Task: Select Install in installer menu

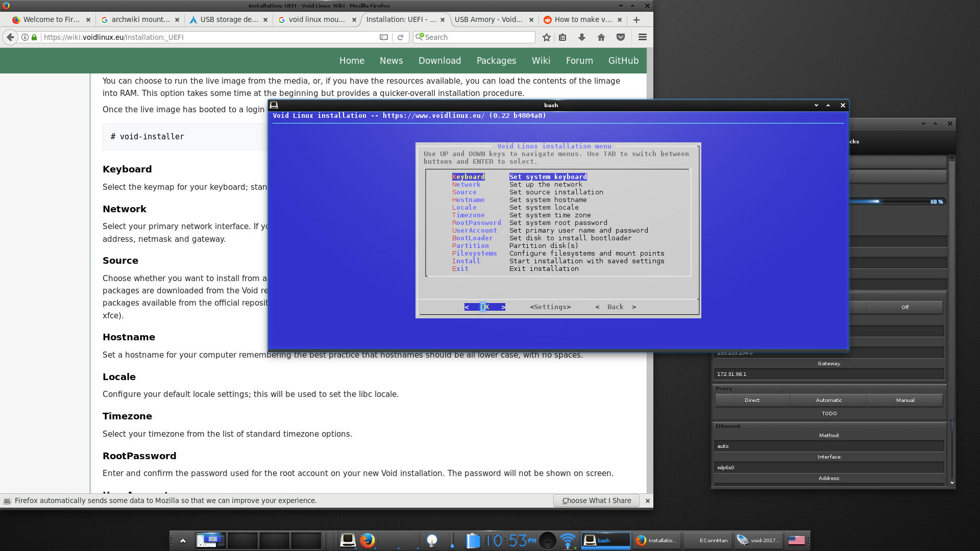Action: [466, 261]
